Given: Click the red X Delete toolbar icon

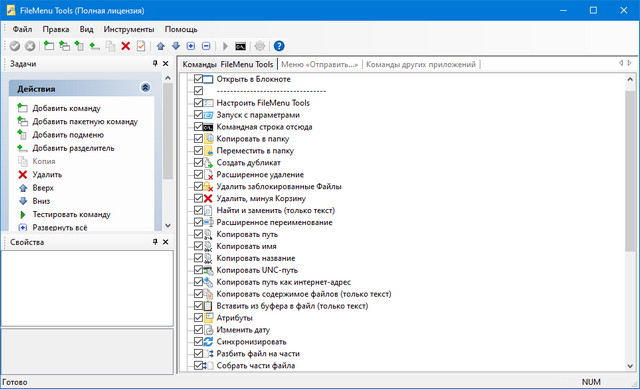Looking at the screenshot, I should (x=126, y=46).
